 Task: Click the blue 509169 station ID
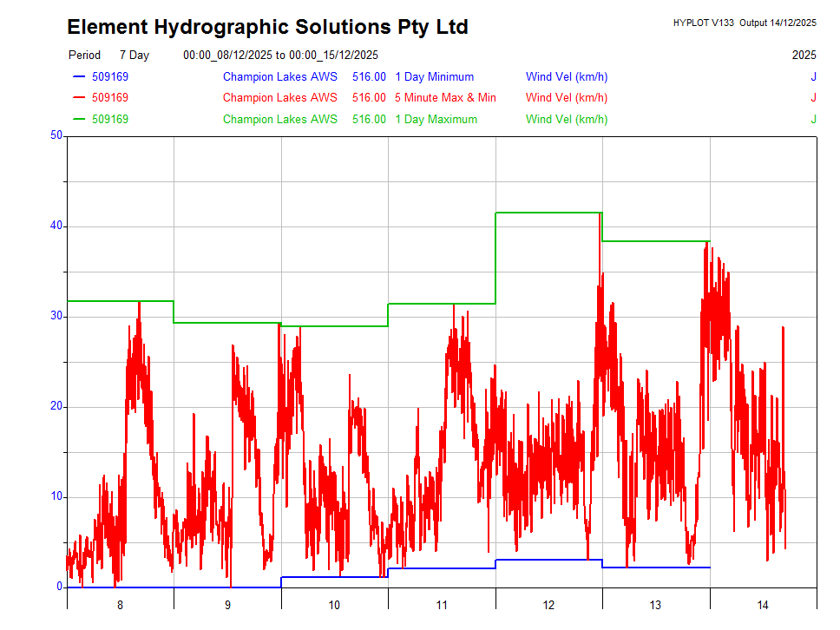110,77
